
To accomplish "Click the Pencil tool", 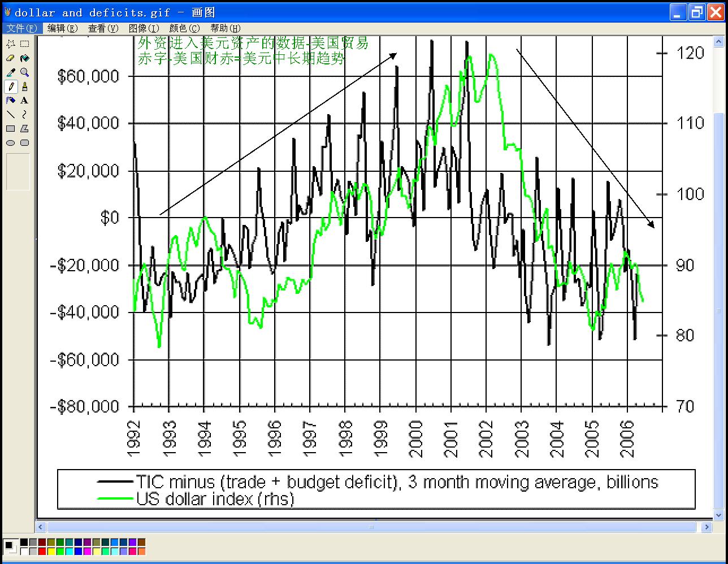I will click(x=11, y=86).
